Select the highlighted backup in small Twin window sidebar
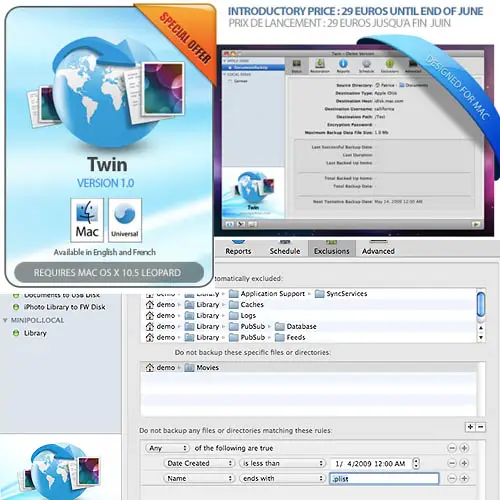This screenshot has height=500, width=500. pyautogui.click(x=253, y=68)
